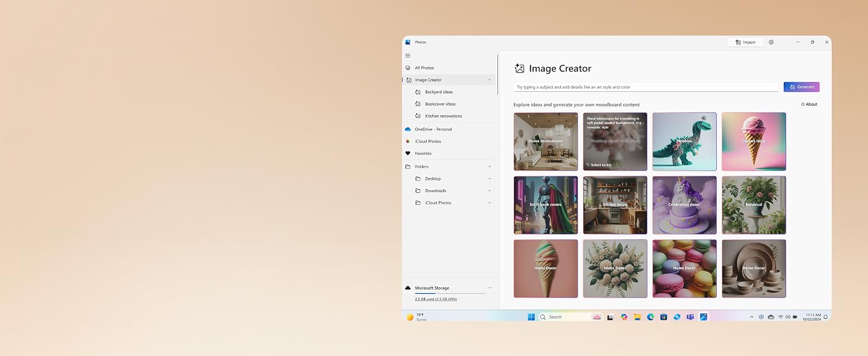Screen dimensions: 868x356
Task: Click the storage usage link 2.2 GB used
Action: click(x=436, y=299)
